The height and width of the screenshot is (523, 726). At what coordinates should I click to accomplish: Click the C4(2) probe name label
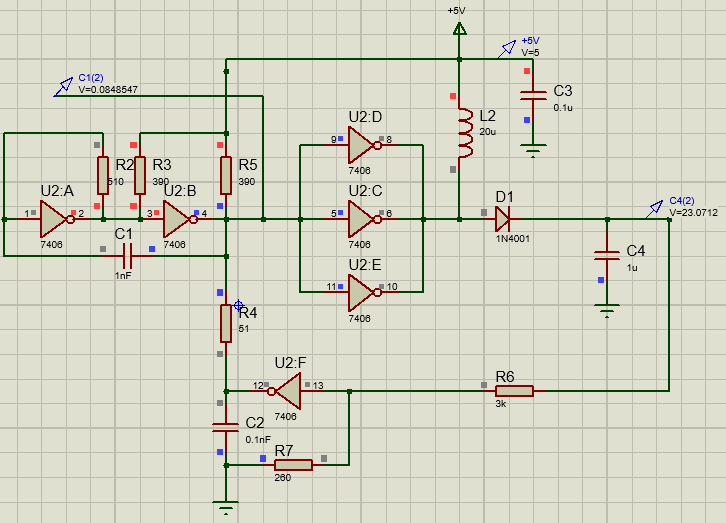(x=682, y=201)
